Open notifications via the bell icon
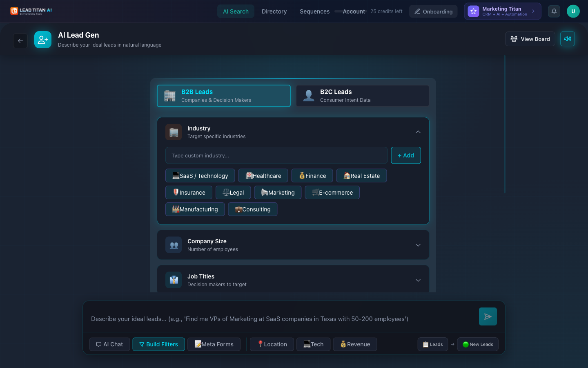Screen dimensions: 588x368 [554, 11]
